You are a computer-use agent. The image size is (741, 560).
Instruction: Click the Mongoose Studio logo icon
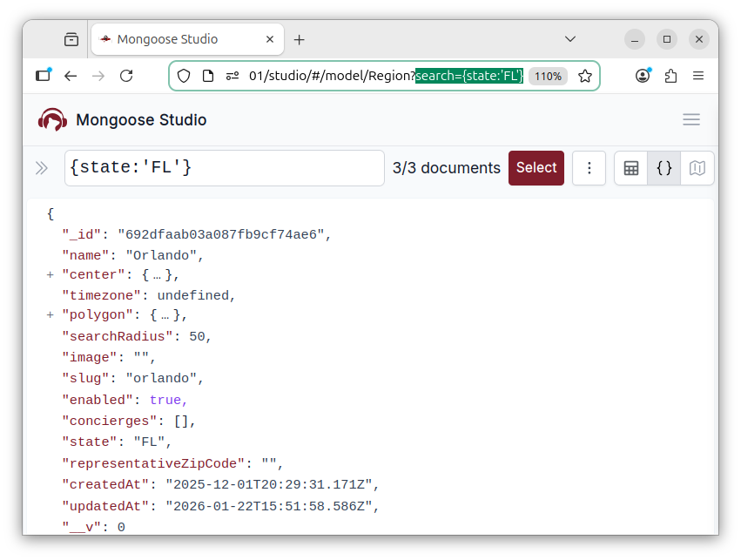(52, 119)
